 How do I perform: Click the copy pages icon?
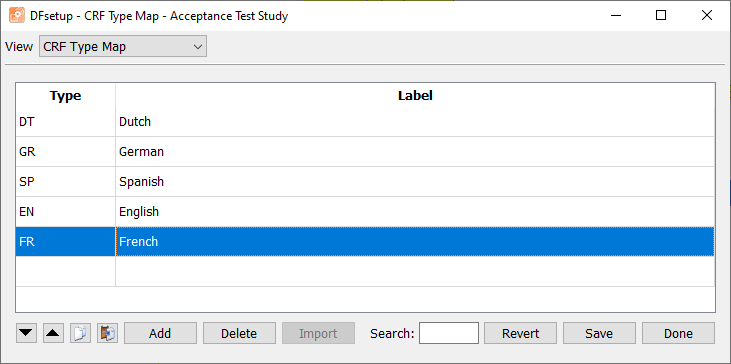click(x=81, y=333)
